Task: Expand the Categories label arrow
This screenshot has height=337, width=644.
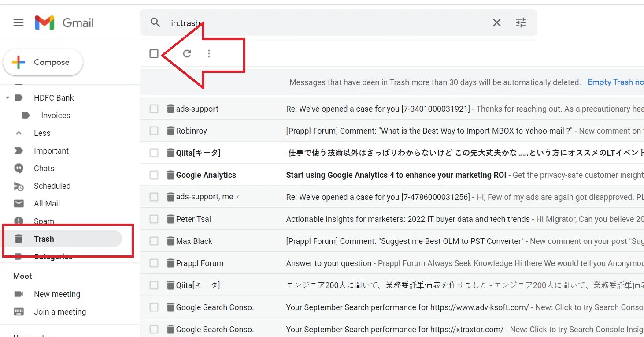Action: pos(7,256)
